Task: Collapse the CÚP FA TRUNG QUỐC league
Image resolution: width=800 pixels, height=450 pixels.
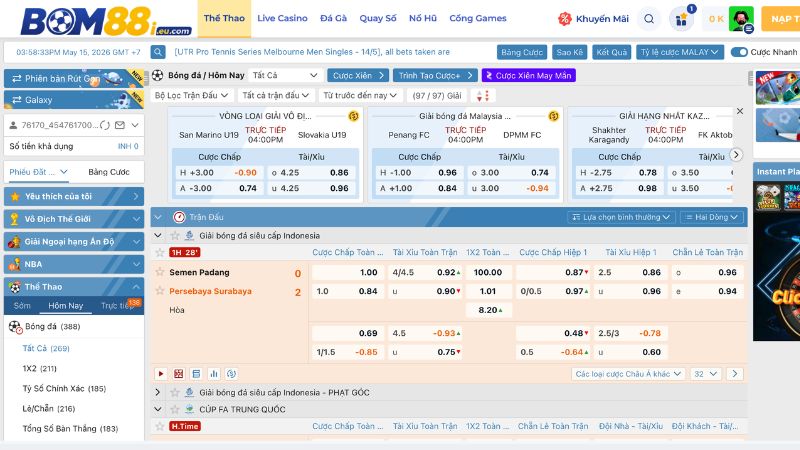Action: [x=158, y=409]
